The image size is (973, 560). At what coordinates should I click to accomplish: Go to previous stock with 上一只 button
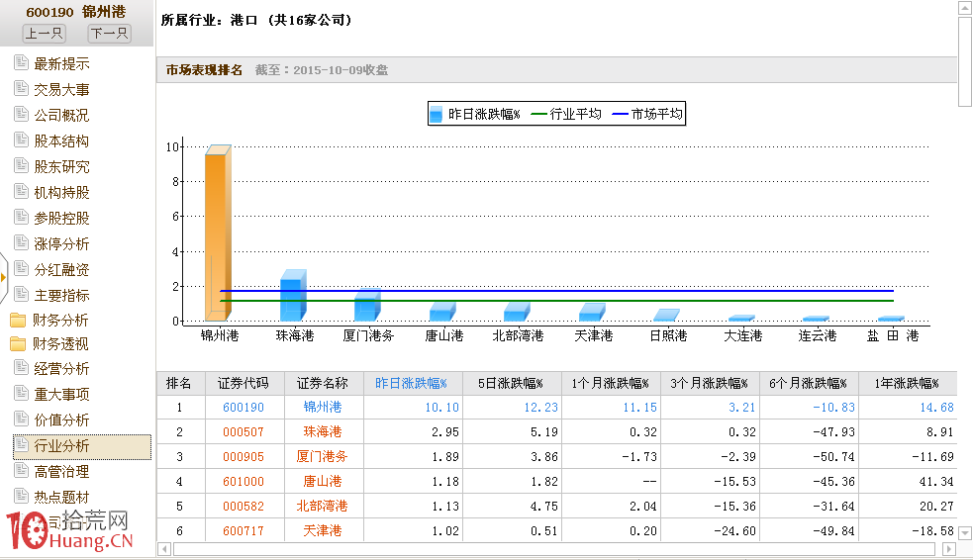pyautogui.click(x=45, y=33)
